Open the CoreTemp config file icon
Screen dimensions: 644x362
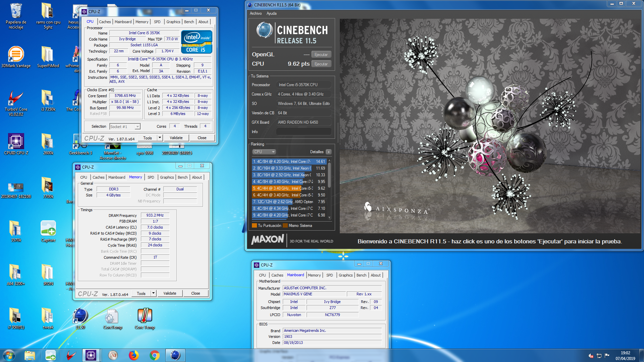coord(112,318)
